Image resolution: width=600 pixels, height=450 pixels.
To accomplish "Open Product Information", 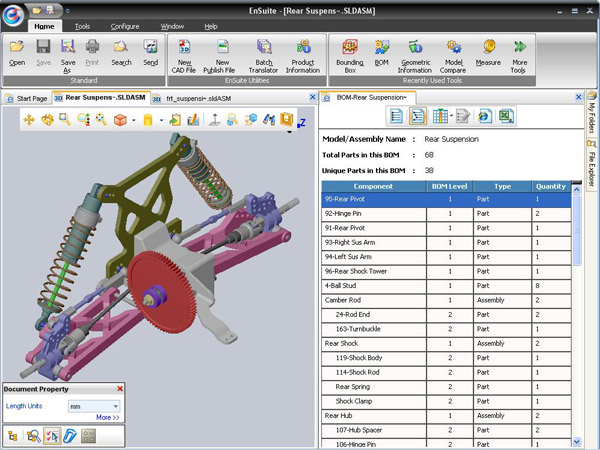I will [303, 56].
